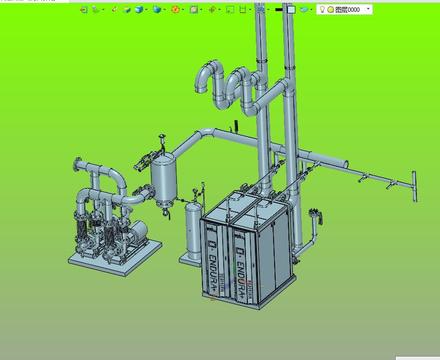Image resolution: width=440 pixels, height=360 pixels.
Task: Click the first exit-arrow icon in the toolbar
Action: click(x=84, y=10)
